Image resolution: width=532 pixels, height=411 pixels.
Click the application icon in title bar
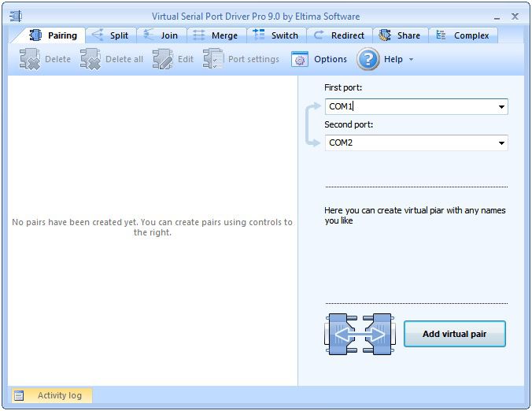pos(16,16)
